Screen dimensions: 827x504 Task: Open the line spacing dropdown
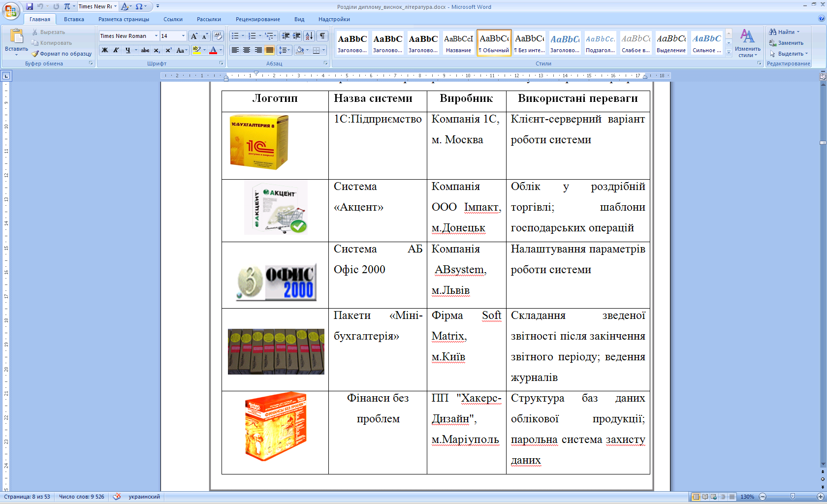tap(285, 50)
